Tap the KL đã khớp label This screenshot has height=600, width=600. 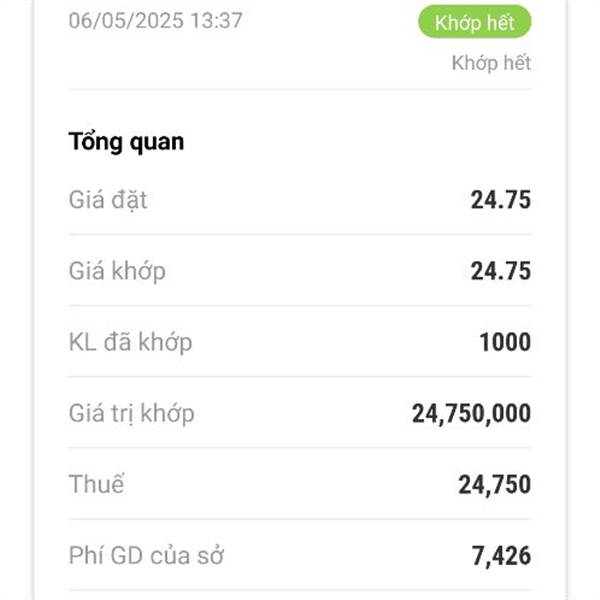point(130,342)
